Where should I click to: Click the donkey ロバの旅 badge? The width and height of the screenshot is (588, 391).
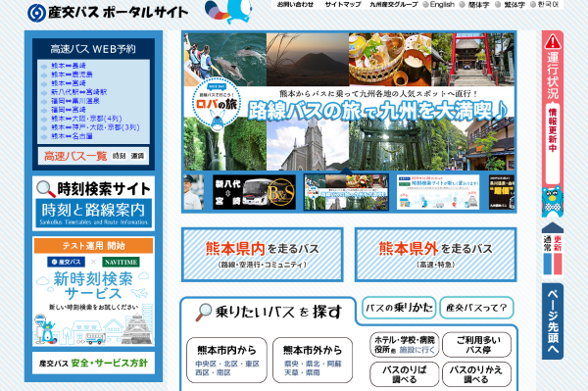216,103
